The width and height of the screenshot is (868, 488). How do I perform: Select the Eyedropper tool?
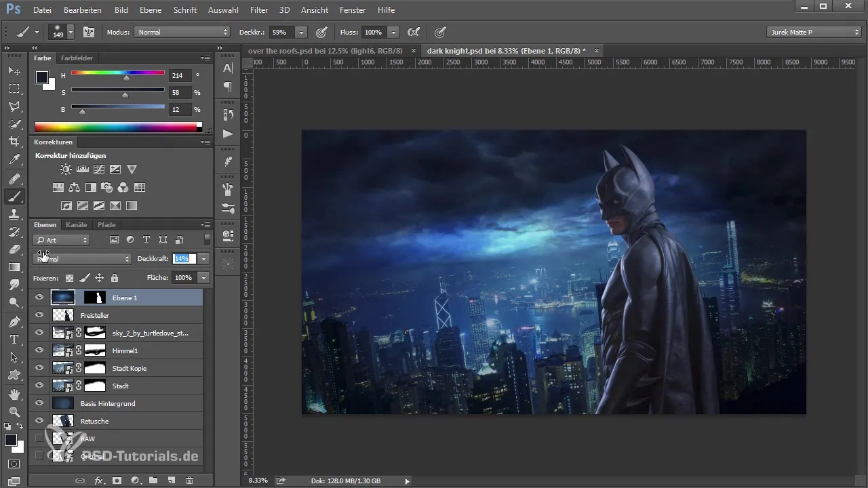[x=14, y=160]
